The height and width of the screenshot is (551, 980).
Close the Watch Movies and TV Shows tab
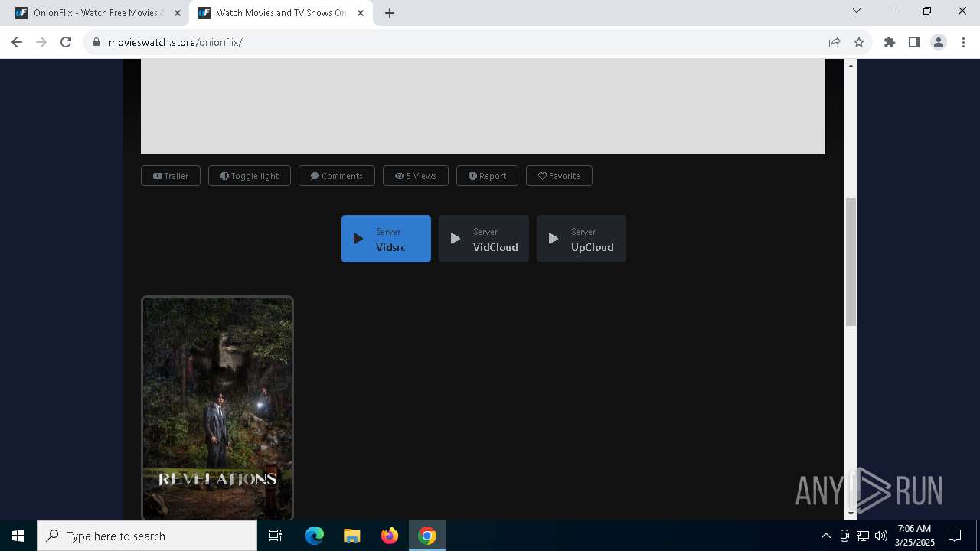(361, 13)
